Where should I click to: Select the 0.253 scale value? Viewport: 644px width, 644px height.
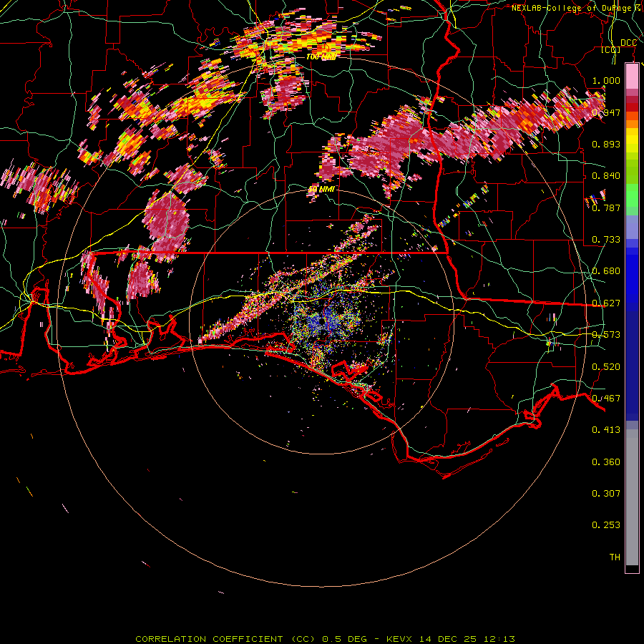[x=606, y=525]
